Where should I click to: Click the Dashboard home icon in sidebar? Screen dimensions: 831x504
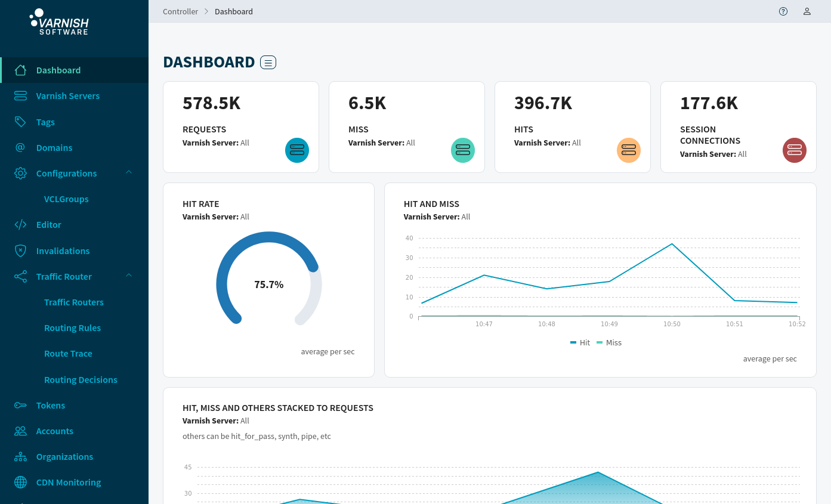[x=20, y=70]
